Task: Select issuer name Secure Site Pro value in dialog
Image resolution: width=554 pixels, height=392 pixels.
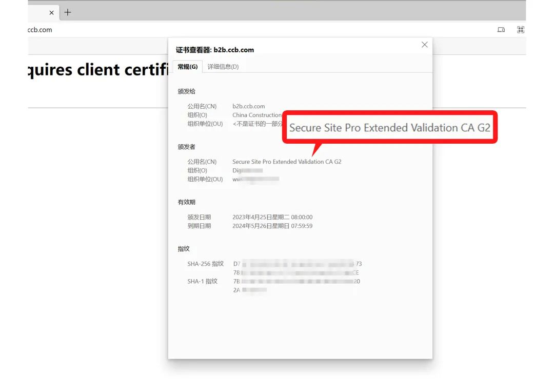Action: tap(287, 162)
